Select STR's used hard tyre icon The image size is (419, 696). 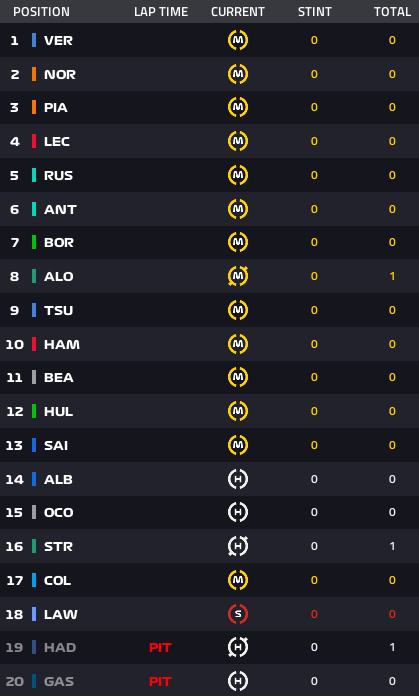click(238, 546)
